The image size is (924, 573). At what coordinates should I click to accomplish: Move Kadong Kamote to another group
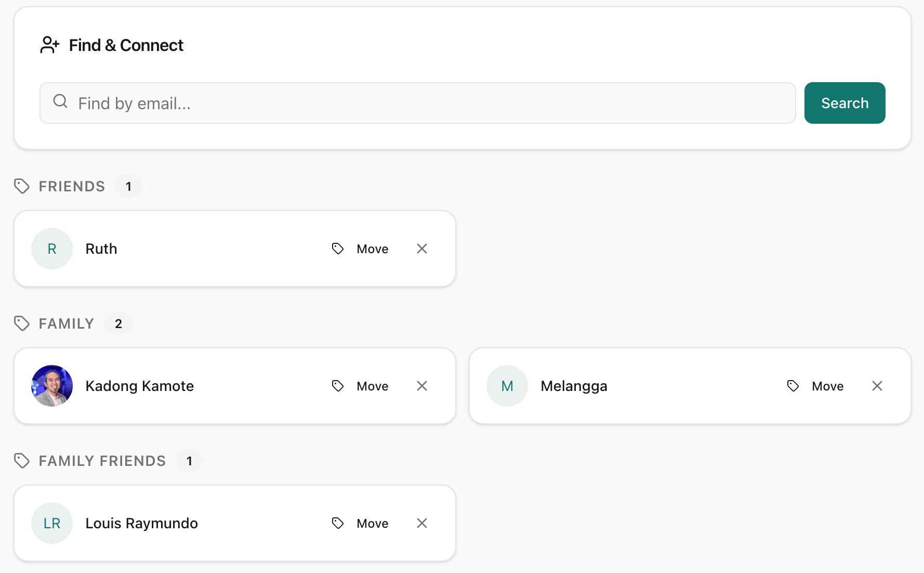point(360,386)
